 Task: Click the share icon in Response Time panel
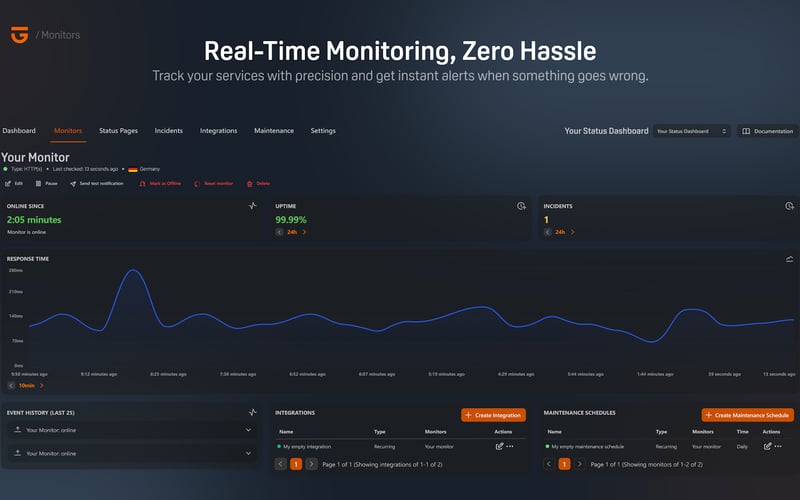click(789, 259)
